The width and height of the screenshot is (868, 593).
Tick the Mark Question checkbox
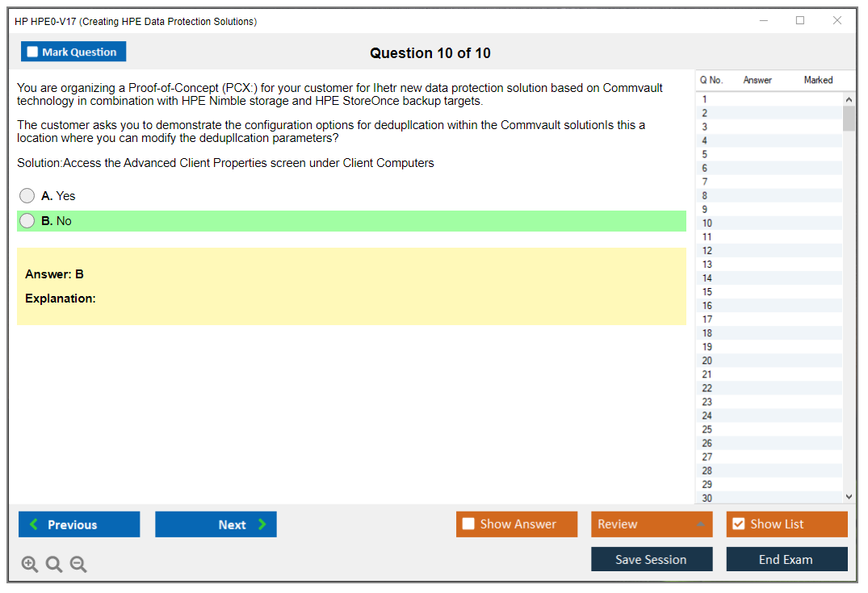tap(32, 52)
